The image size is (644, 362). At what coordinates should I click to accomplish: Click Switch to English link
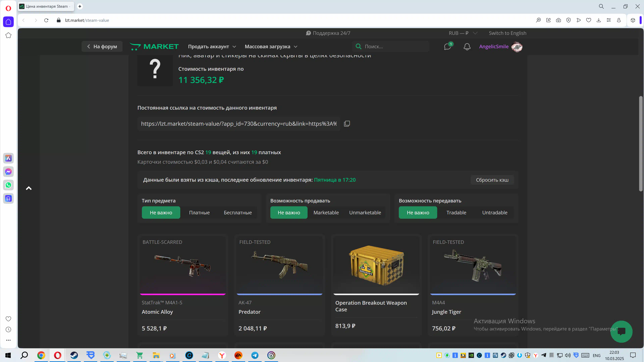507,33
